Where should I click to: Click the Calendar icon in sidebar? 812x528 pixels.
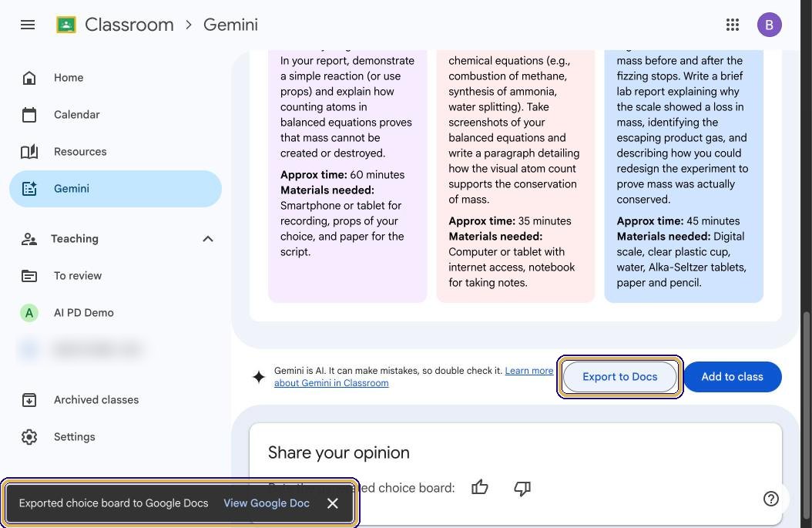(x=29, y=115)
